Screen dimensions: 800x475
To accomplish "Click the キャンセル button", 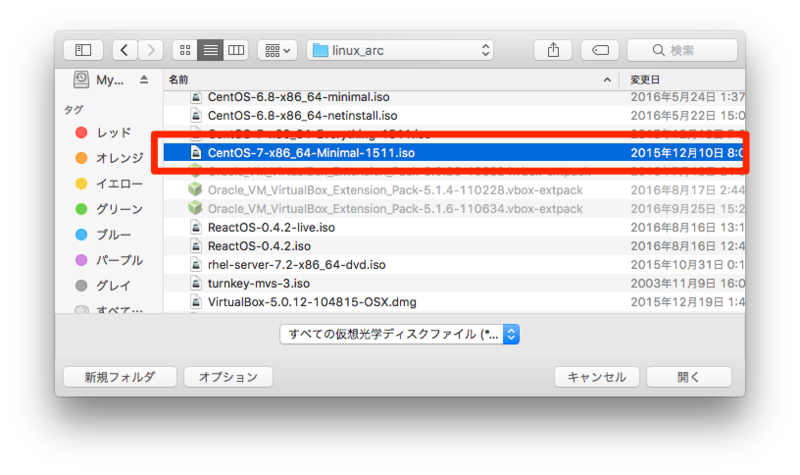I will coord(596,377).
